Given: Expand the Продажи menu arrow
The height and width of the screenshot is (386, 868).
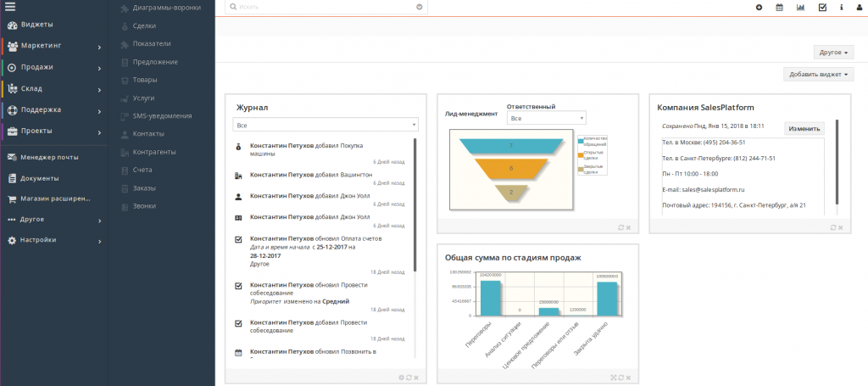Looking at the screenshot, I should point(100,69).
